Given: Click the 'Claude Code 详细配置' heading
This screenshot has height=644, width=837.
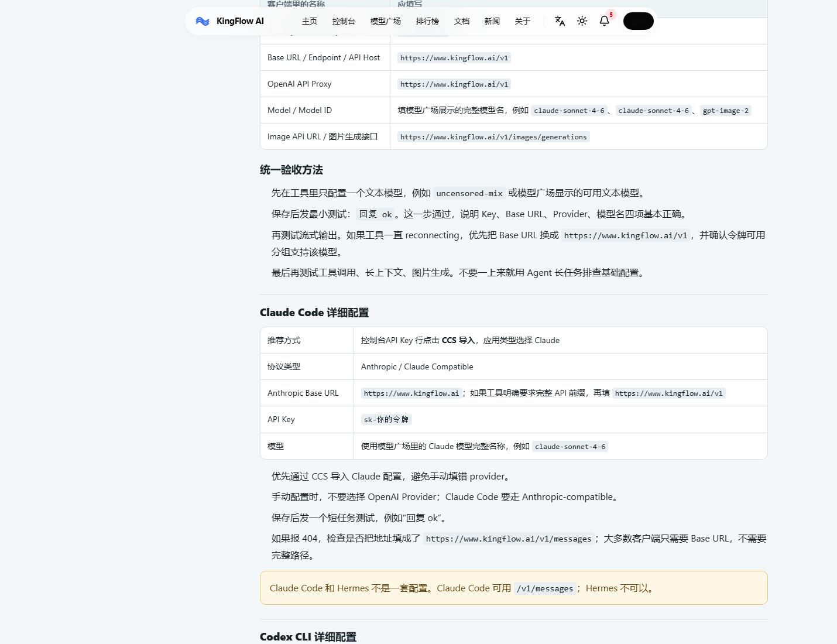Looking at the screenshot, I should click(x=314, y=313).
